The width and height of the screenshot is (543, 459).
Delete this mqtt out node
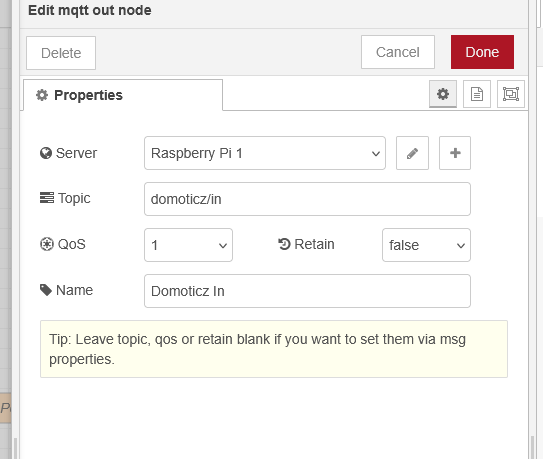pyautogui.click(x=61, y=53)
